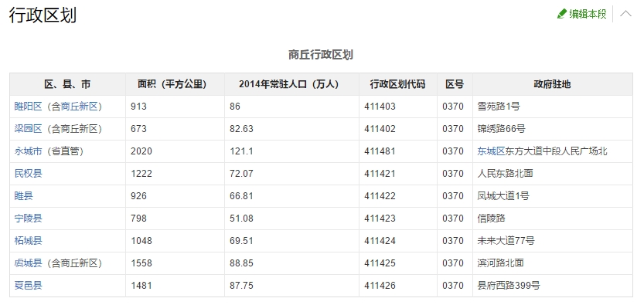Select area value 1222 for 民权县
The height and width of the screenshot is (305, 644).
pyautogui.click(x=141, y=174)
